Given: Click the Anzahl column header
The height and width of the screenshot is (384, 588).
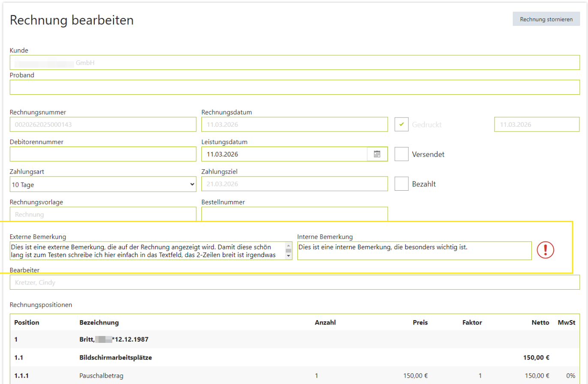Looking at the screenshot, I should point(325,322).
